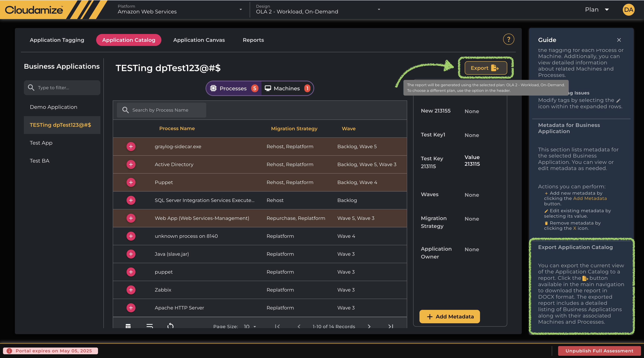Expand the Active Directory process row
The height and width of the screenshot is (358, 644).
pos(131,164)
